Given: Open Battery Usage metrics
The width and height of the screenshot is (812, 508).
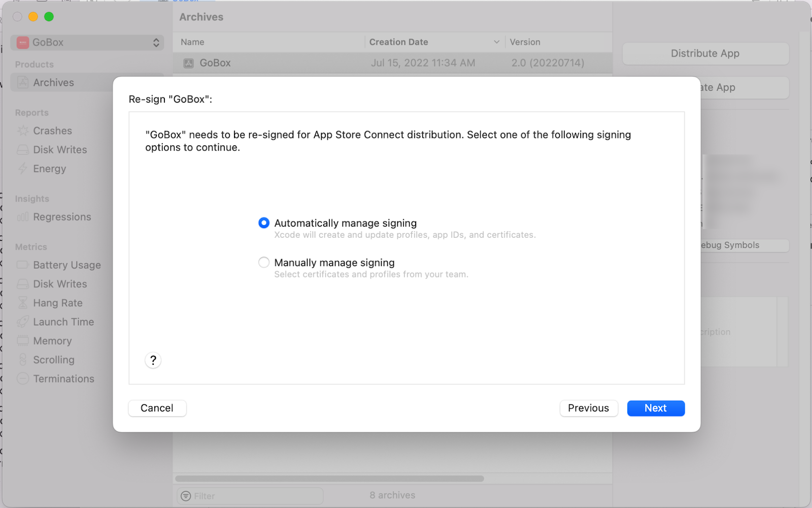Looking at the screenshot, I should (67, 265).
